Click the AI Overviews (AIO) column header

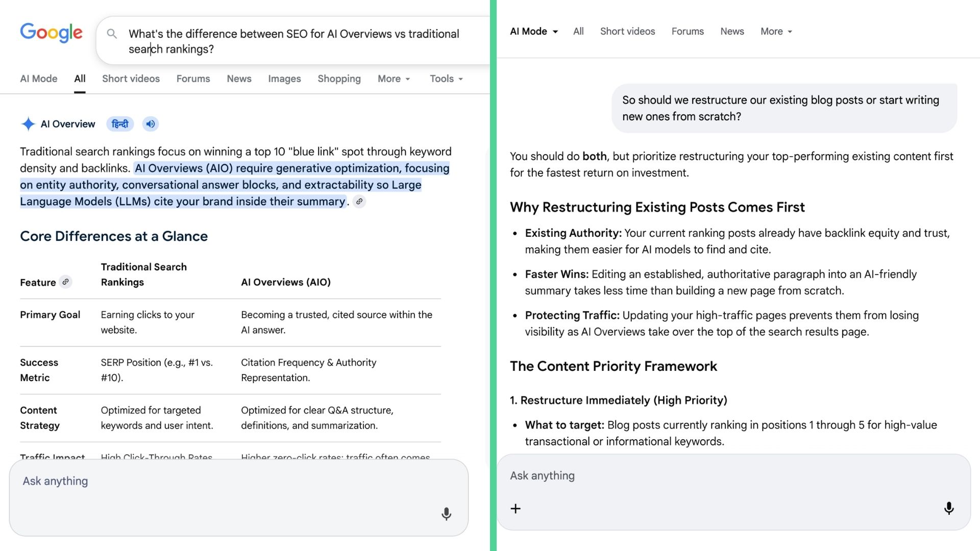pyautogui.click(x=286, y=282)
